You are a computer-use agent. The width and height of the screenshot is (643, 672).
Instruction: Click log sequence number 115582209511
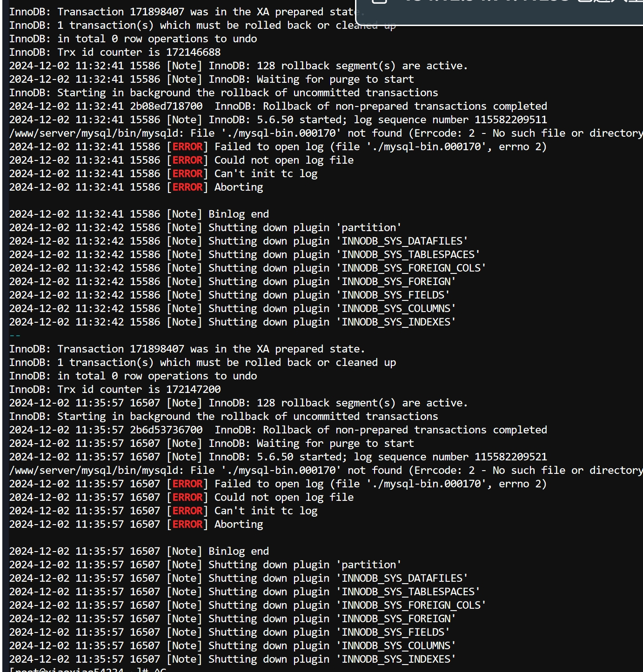click(x=511, y=120)
